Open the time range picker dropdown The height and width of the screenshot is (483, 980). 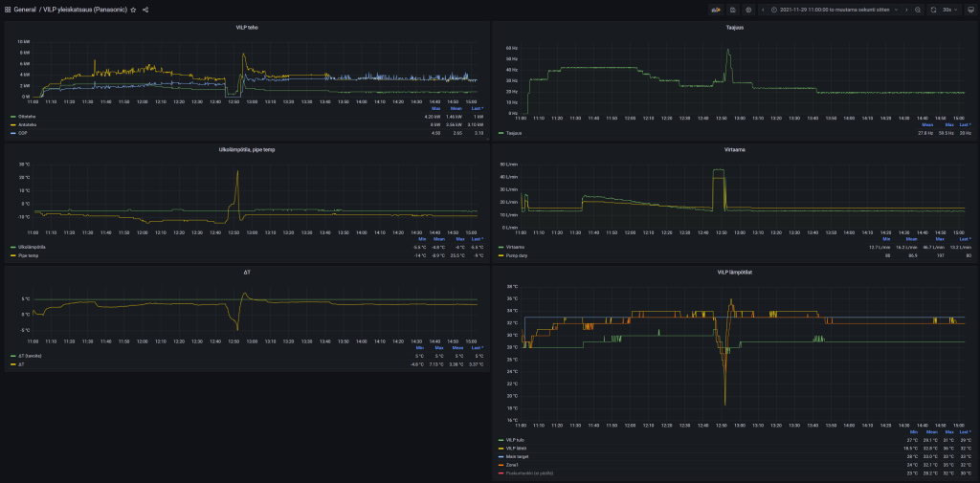click(x=835, y=10)
